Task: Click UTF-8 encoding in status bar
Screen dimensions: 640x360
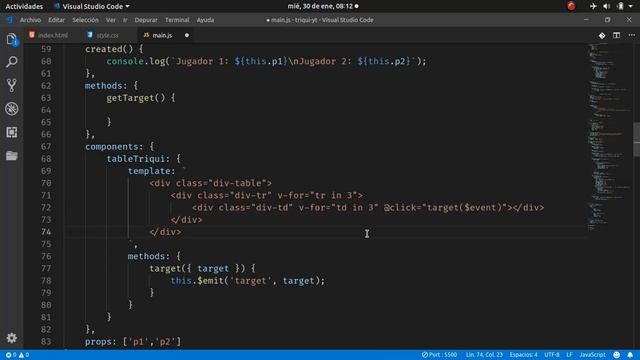Action: coord(552,355)
